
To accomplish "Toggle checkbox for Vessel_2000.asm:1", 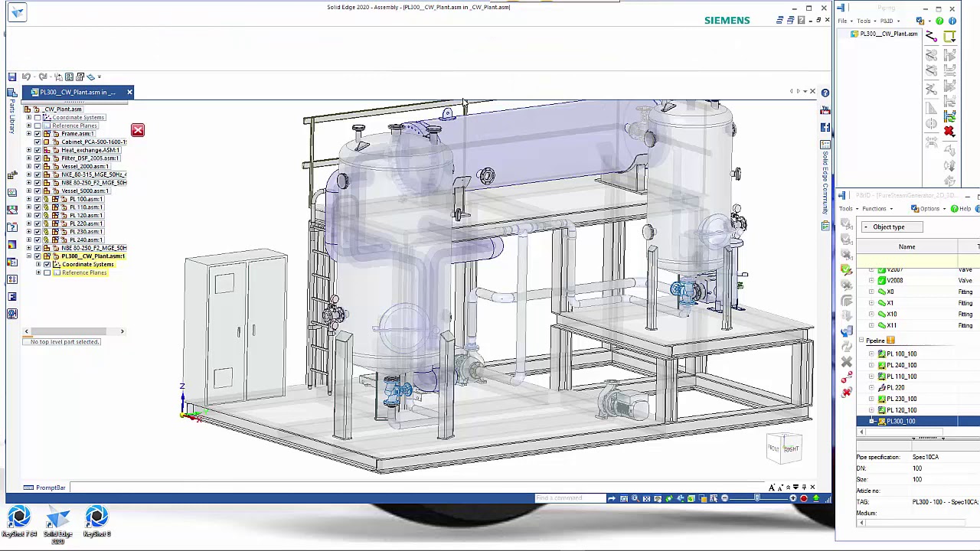I will (38, 166).
